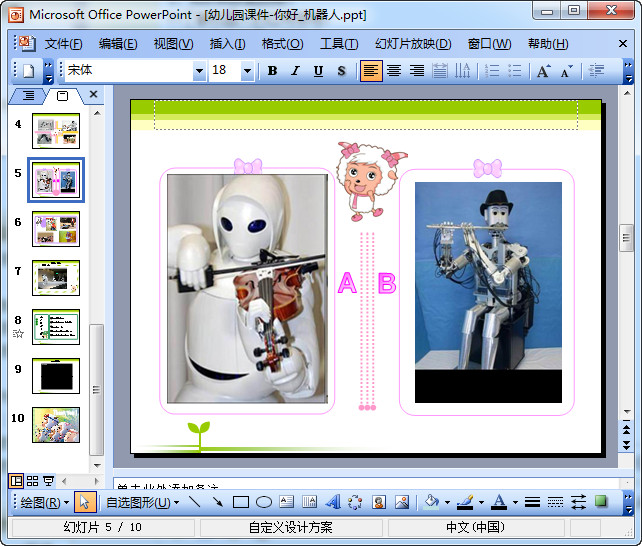
Task: Select slide 4 thumbnail
Action: 56,131
